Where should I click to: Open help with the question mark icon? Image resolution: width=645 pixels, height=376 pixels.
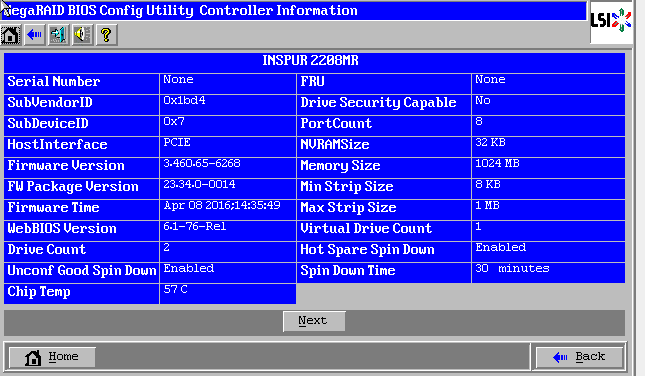coord(107,35)
